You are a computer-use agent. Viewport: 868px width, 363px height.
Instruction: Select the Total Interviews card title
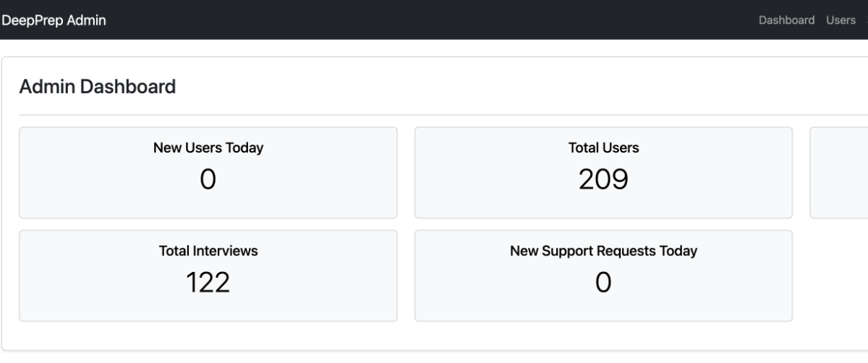208,251
